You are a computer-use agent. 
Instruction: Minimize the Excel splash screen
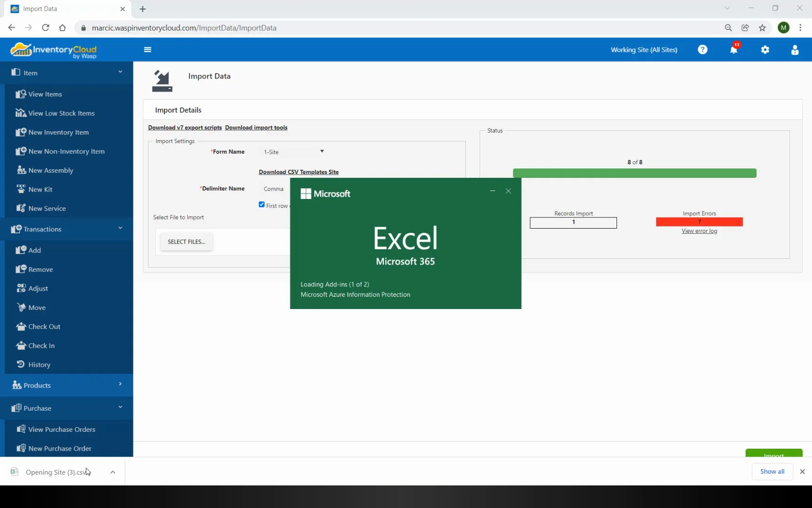coord(492,191)
